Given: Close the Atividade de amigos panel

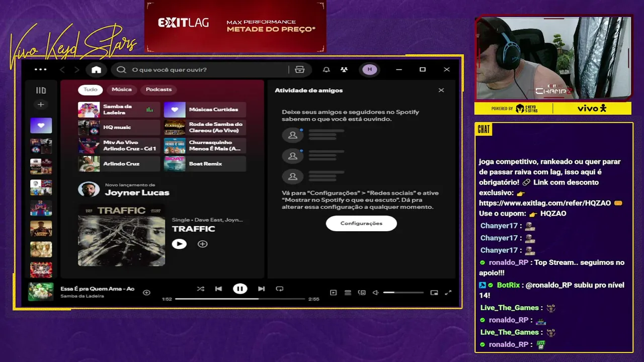Looking at the screenshot, I should click(x=441, y=90).
